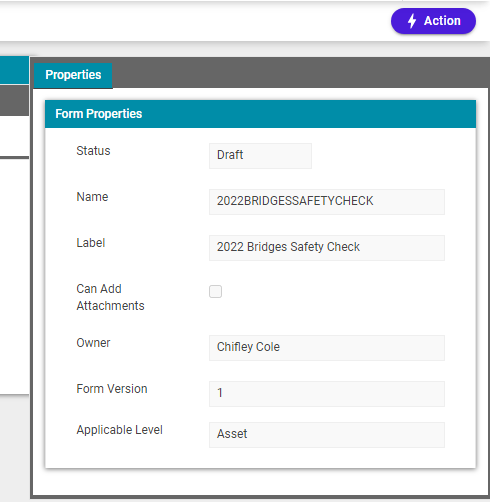490x502 pixels.
Task: Click the Applicable Level label text
Action: click(119, 430)
